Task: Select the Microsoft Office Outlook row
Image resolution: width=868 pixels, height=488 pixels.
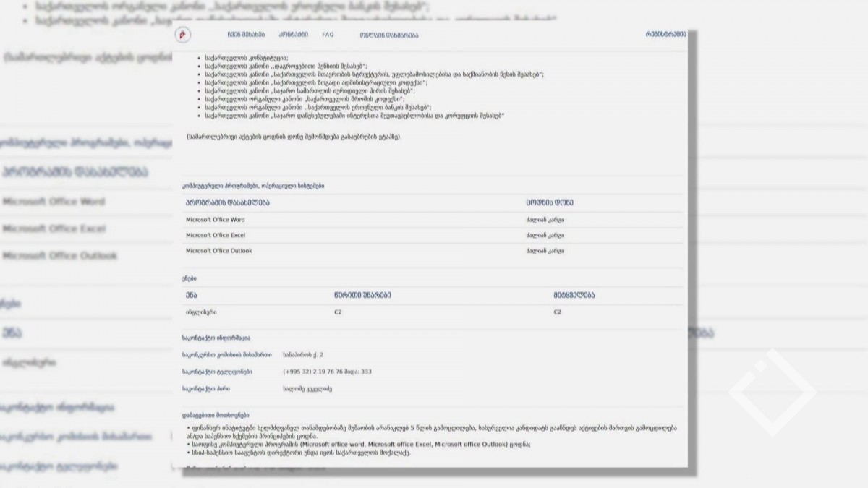Action: tap(218, 251)
